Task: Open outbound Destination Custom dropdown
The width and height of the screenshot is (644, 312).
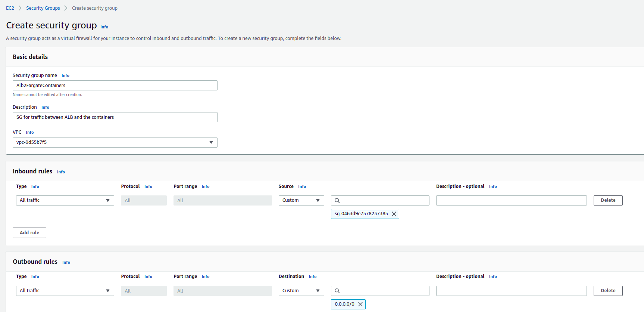Action: [x=301, y=291]
